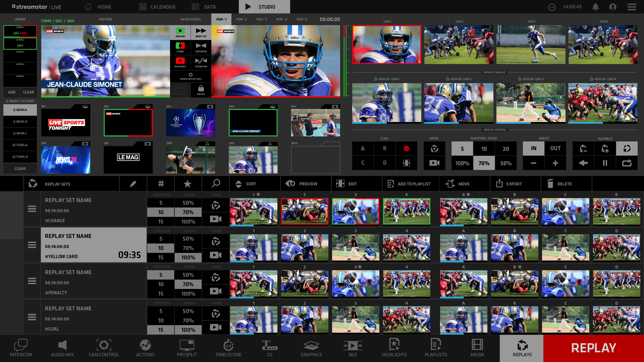Click the red record clip button
This screenshot has width=644, height=362.
click(x=406, y=148)
